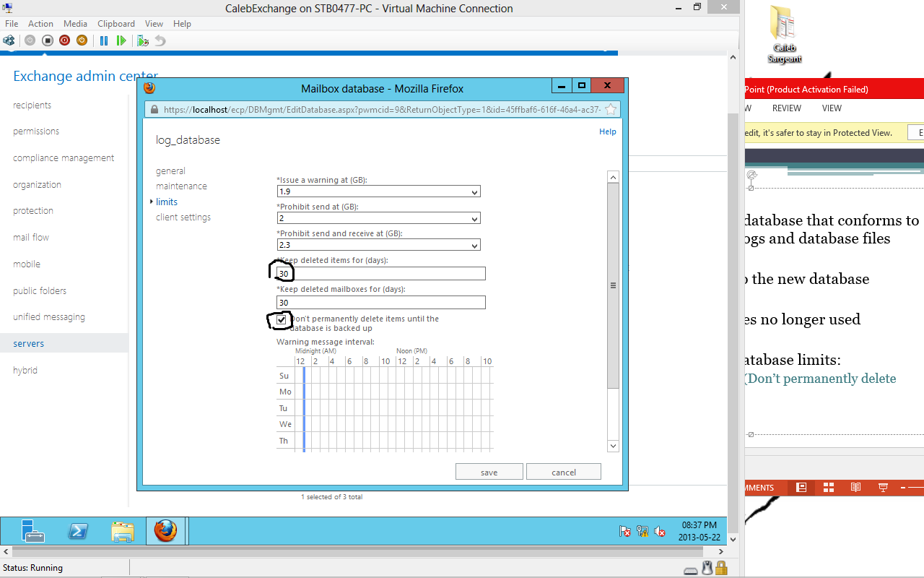This screenshot has width=924, height=578.
Task: Click the VIEW tab in PowerPoint
Action: [832, 108]
